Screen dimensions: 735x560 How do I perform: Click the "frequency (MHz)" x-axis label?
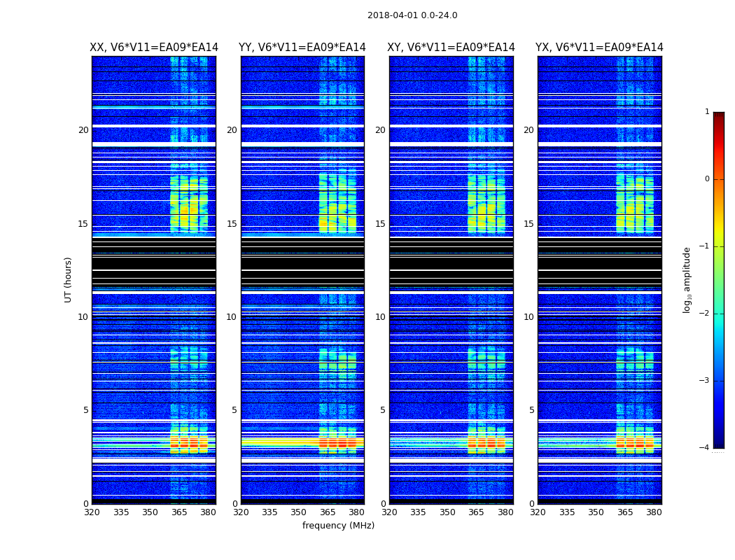click(338, 526)
